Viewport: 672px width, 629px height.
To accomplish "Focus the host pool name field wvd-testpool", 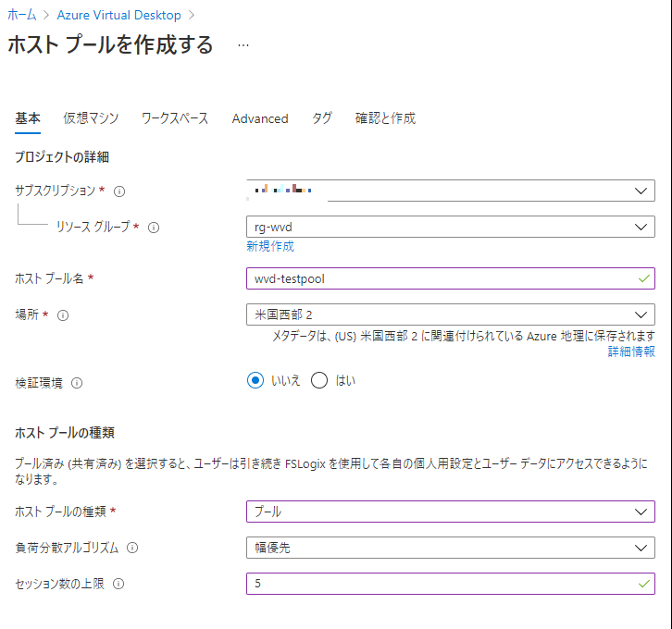I will click(451, 278).
